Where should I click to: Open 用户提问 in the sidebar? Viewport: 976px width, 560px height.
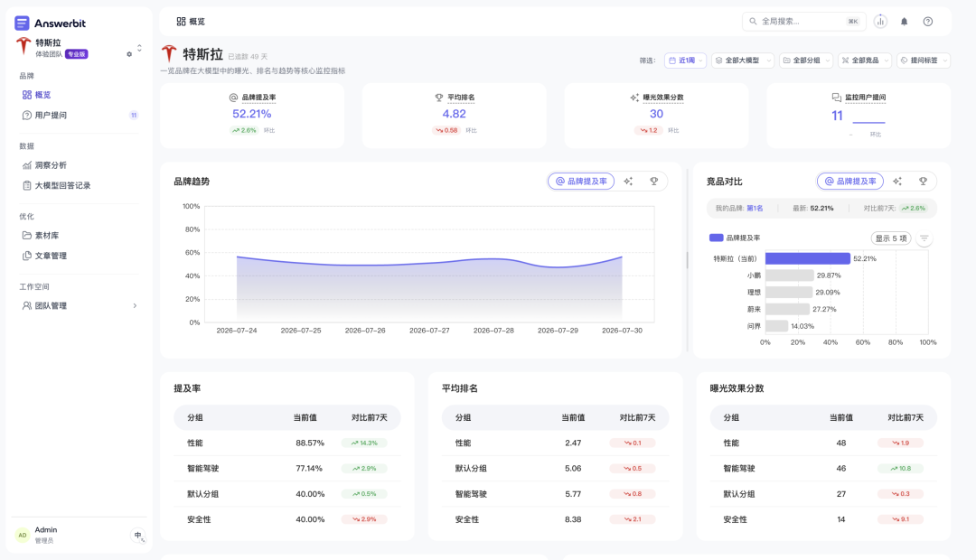(79, 115)
